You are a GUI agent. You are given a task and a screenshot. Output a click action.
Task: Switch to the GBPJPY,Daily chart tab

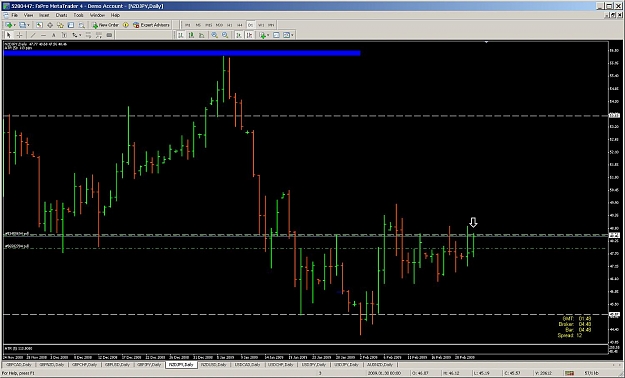tap(149, 364)
